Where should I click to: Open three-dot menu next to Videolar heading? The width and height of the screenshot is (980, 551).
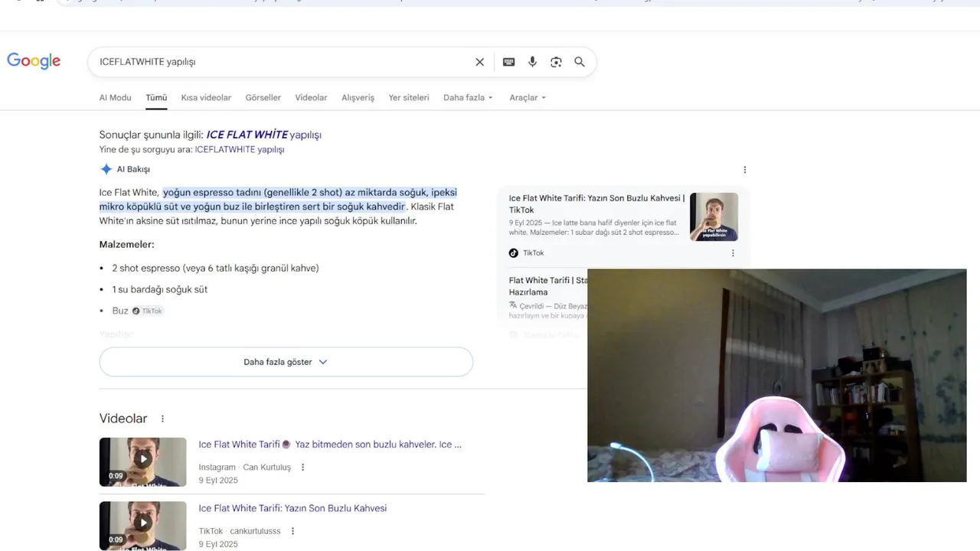click(162, 419)
